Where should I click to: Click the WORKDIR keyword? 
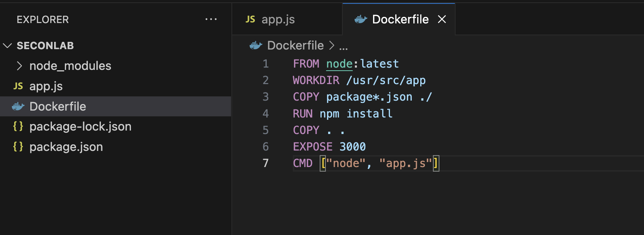pos(316,80)
